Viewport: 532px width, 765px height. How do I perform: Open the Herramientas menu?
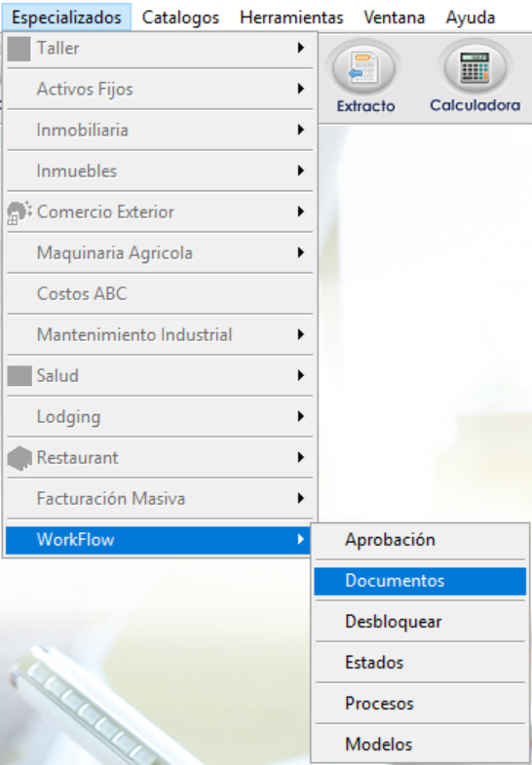click(291, 18)
